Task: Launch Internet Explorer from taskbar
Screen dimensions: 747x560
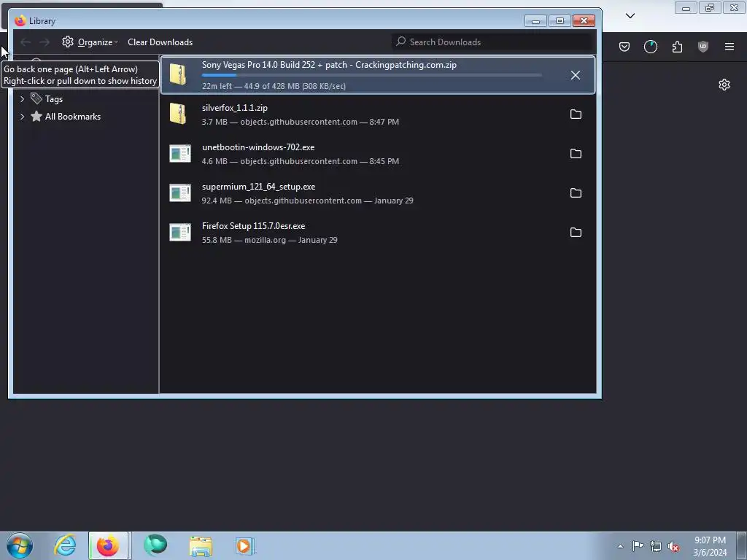Action: [x=65, y=545]
